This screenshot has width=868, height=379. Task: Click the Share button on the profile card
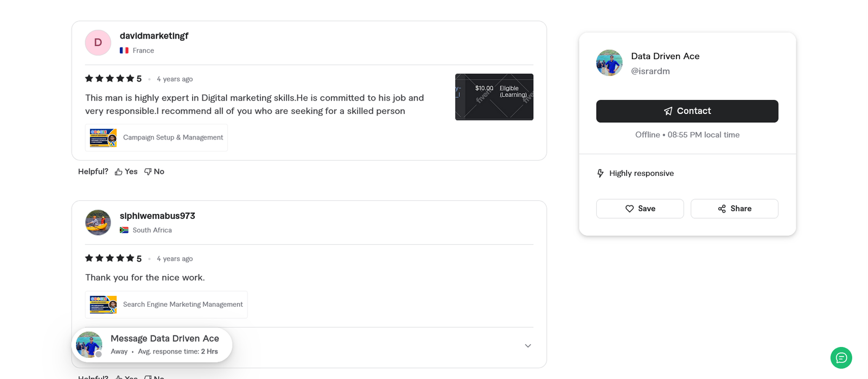734,209
